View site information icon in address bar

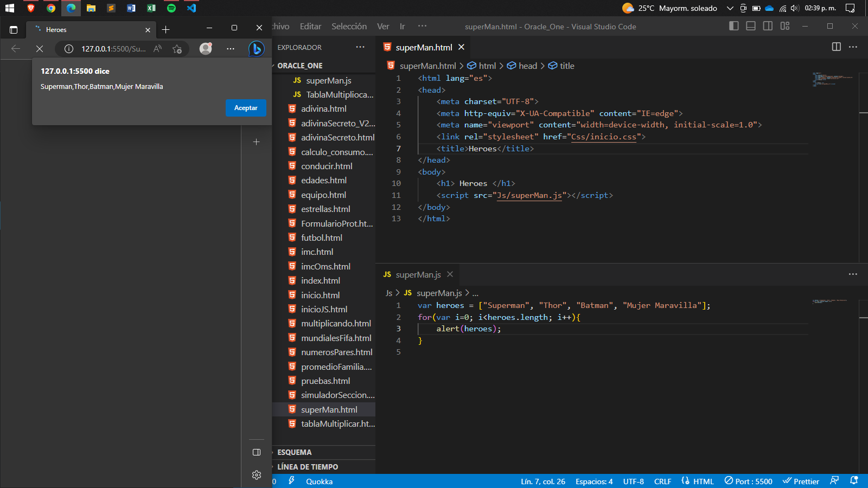click(69, 49)
